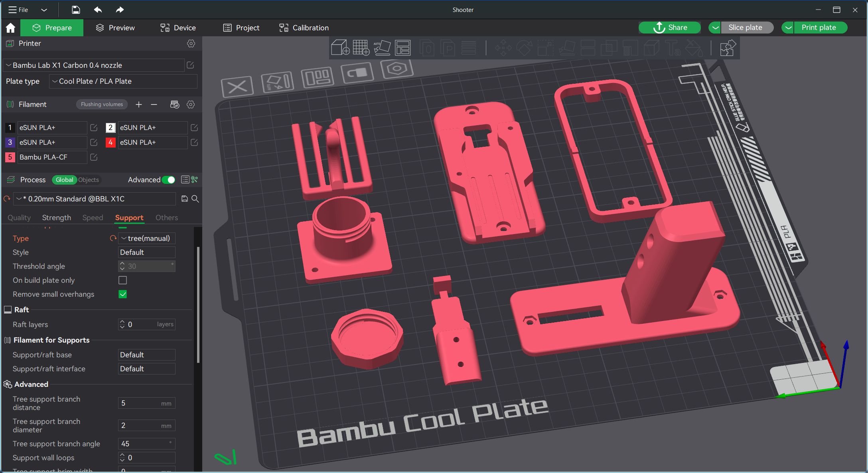Open the Slice plate dropdown arrow

click(715, 28)
